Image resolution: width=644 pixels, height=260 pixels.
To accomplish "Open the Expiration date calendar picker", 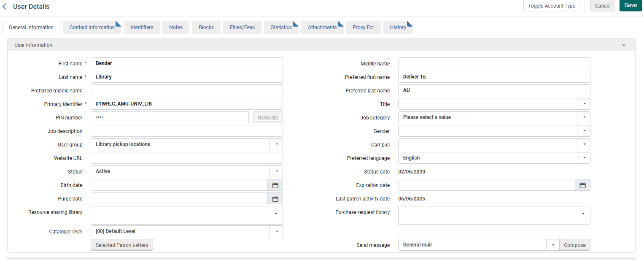I will 582,185.
